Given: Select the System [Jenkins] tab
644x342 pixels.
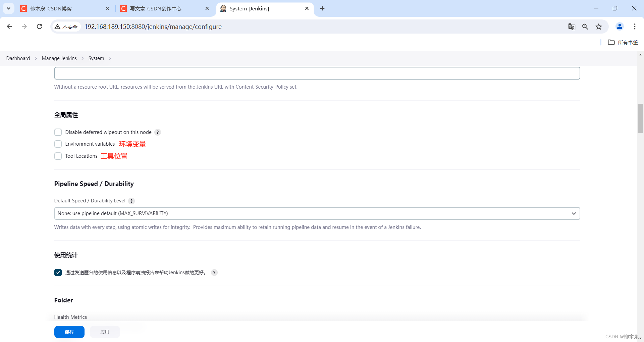Looking at the screenshot, I should click(x=265, y=8).
